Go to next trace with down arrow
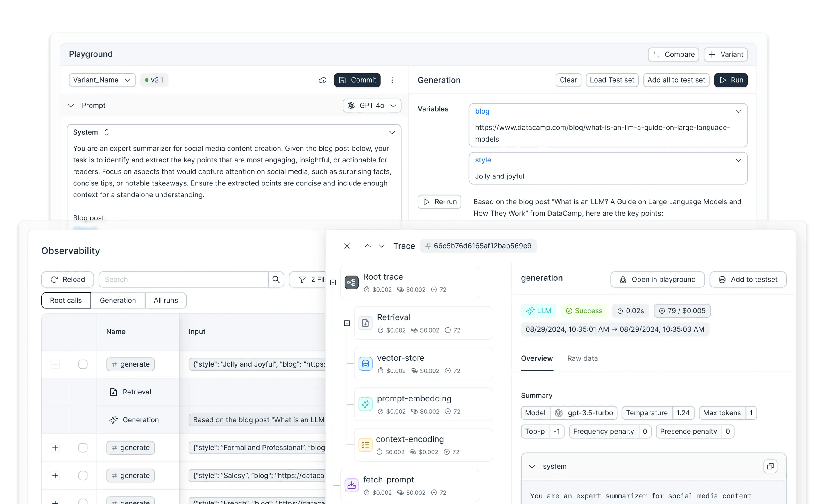825x504 pixels. pos(382,246)
